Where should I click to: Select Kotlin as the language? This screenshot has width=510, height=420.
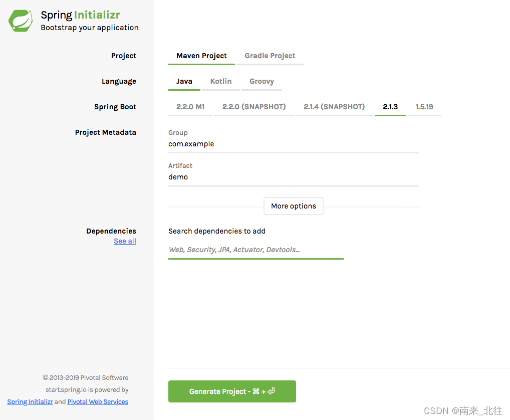coord(221,81)
